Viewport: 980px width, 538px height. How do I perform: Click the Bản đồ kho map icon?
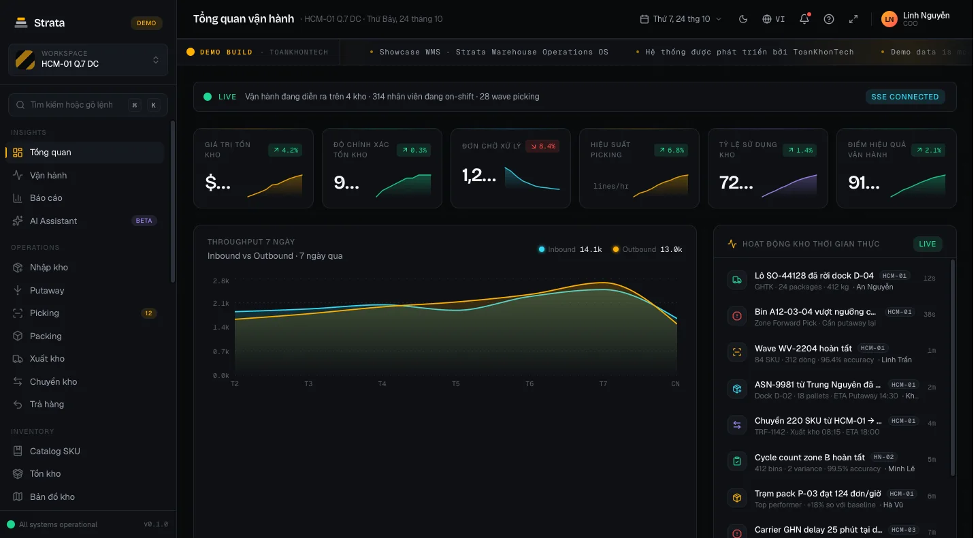tap(18, 496)
